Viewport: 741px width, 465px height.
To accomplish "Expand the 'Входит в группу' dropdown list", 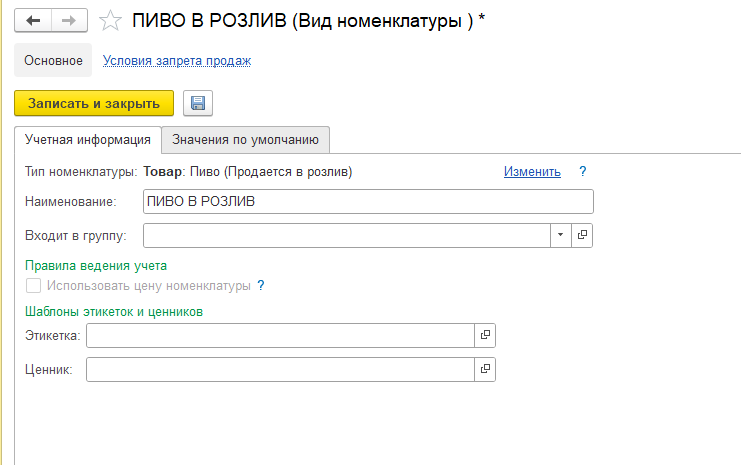I will [x=560, y=235].
